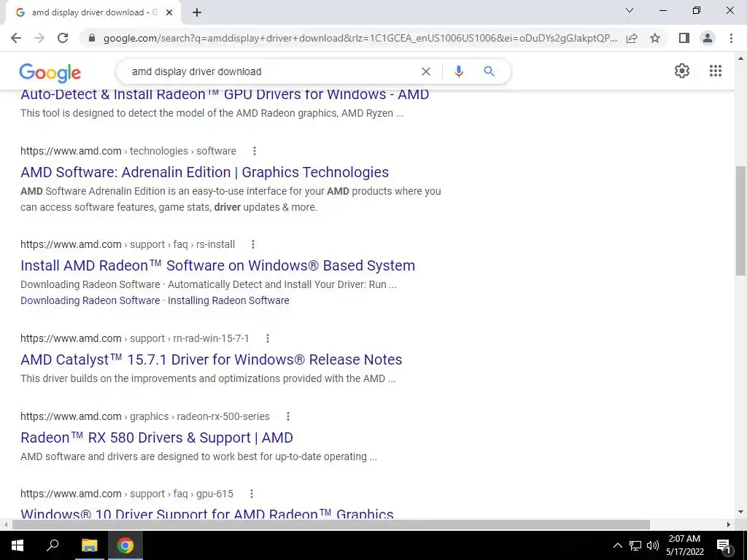Open Downloading Radeon Software sublink
Image resolution: width=747 pixels, height=560 pixels.
pyautogui.click(x=90, y=300)
